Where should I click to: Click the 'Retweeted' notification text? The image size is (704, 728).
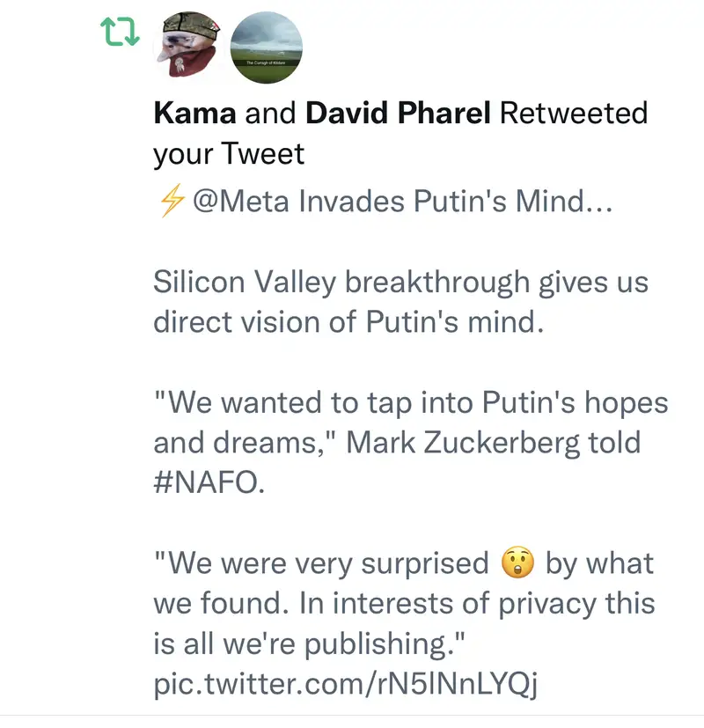coord(573,114)
